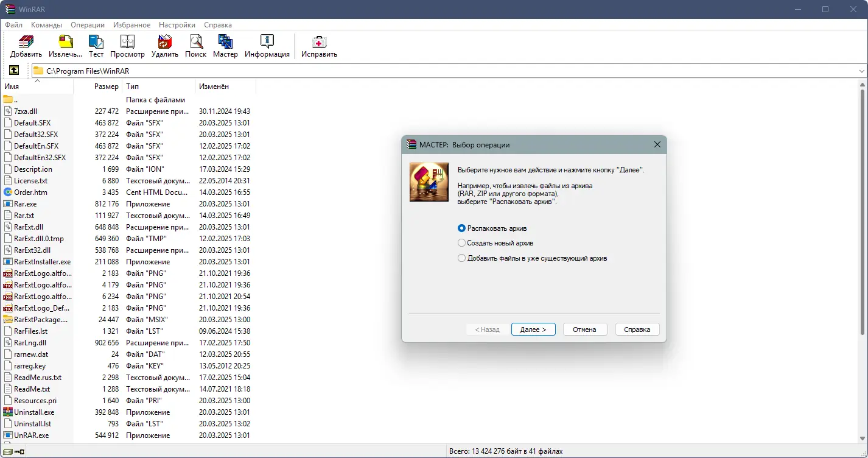Choose Добавить файлы в уже существующий архив

pyautogui.click(x=532, y=258)
